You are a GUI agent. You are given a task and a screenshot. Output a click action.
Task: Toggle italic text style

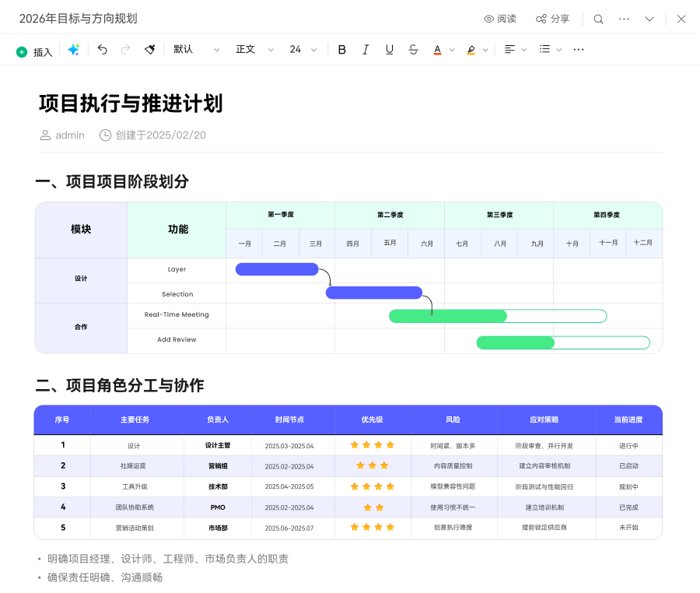366,50
